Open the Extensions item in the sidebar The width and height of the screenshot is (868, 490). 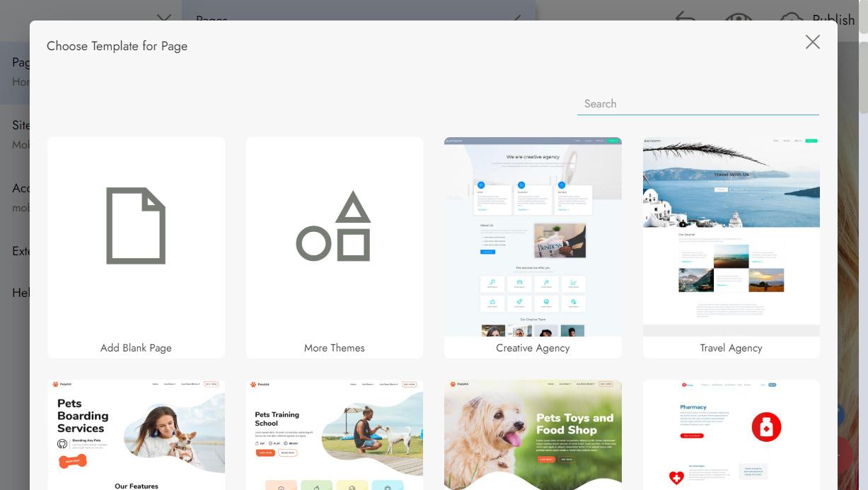[x=21, y=251]
